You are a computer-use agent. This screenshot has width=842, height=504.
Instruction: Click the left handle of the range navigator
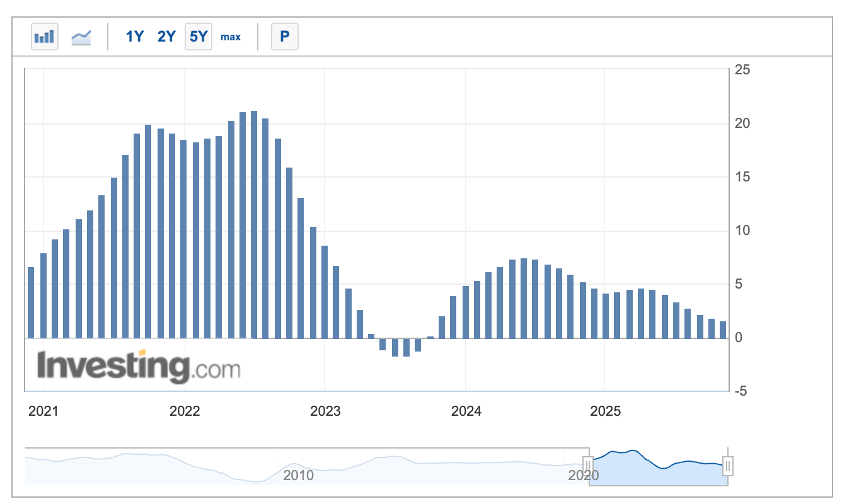point(588,466)
